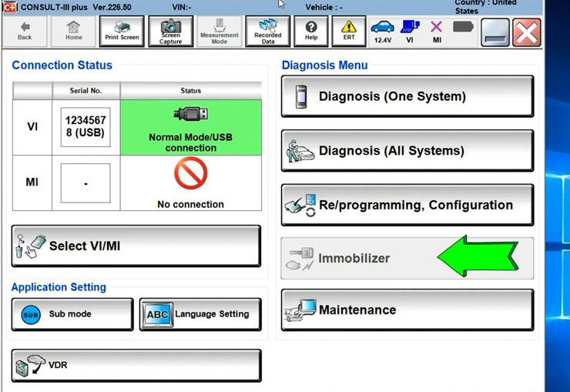Click the Country : United States label
Screen dimensions: 570x392
pos(485,6)
